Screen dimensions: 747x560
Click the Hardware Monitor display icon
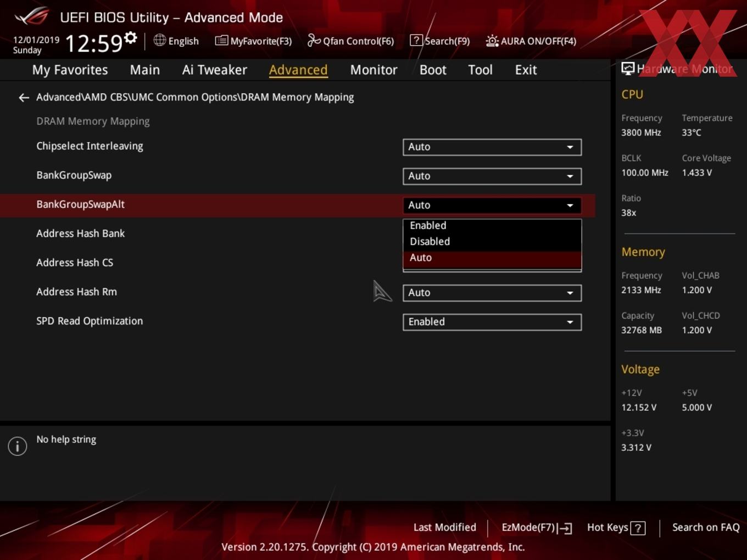[628, 69]
